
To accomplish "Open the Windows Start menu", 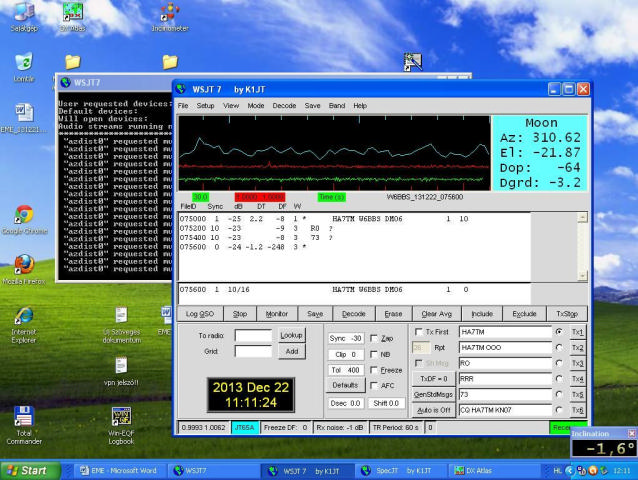I will (x=30, y=471).
